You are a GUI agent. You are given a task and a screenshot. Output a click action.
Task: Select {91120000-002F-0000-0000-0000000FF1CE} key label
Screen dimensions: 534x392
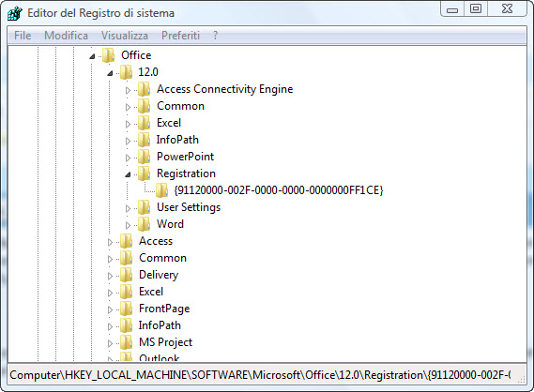tap(279, 190)
